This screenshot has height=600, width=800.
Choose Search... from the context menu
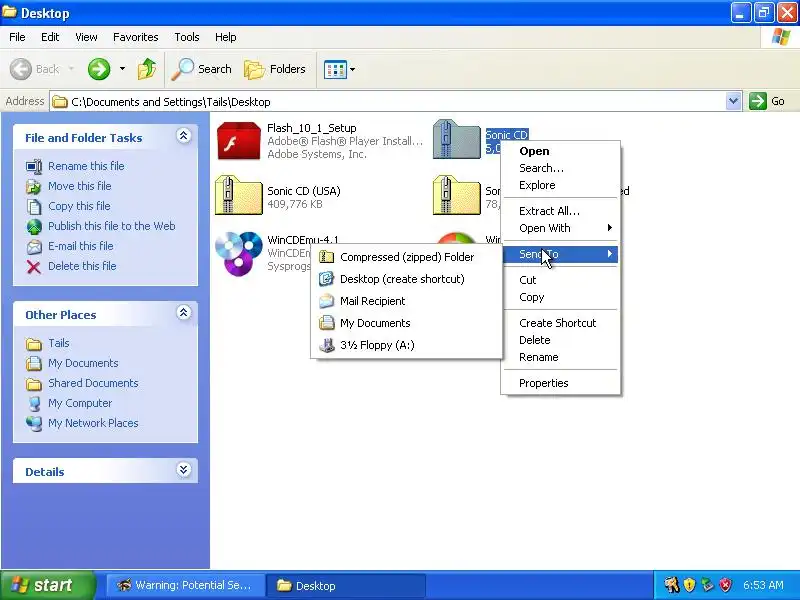tap(560, 168)
